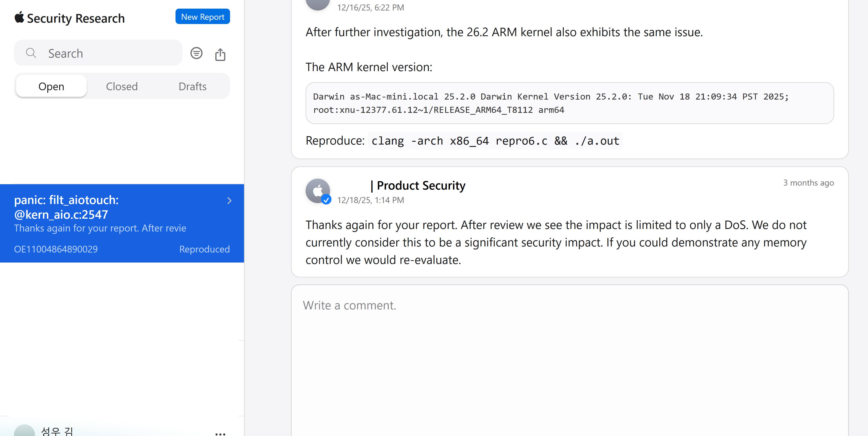This screenshot has width=868, height=436.
Task: Click the blue verified checkmark badge
Action: (x=326, y=200)
